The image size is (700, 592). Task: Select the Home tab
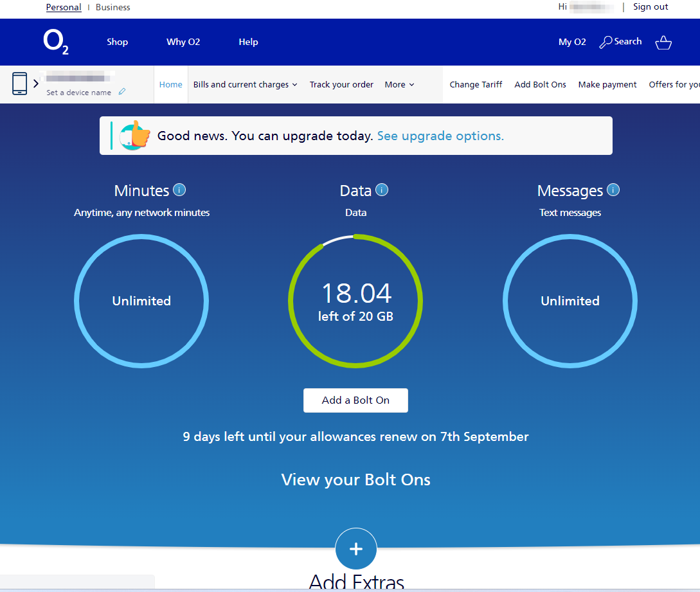point(170,84)
